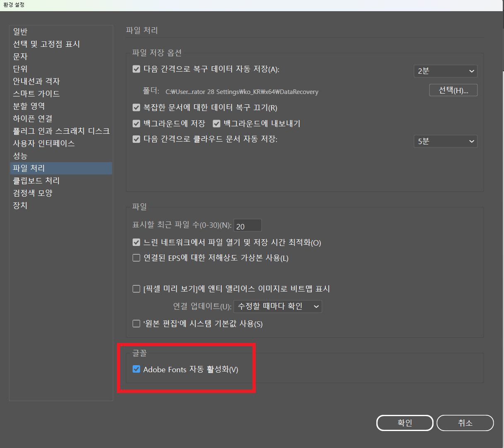Click the 환경 설정 window title
Screen dimensions: 504x448
pyautogui.click(x=14, y=5)
